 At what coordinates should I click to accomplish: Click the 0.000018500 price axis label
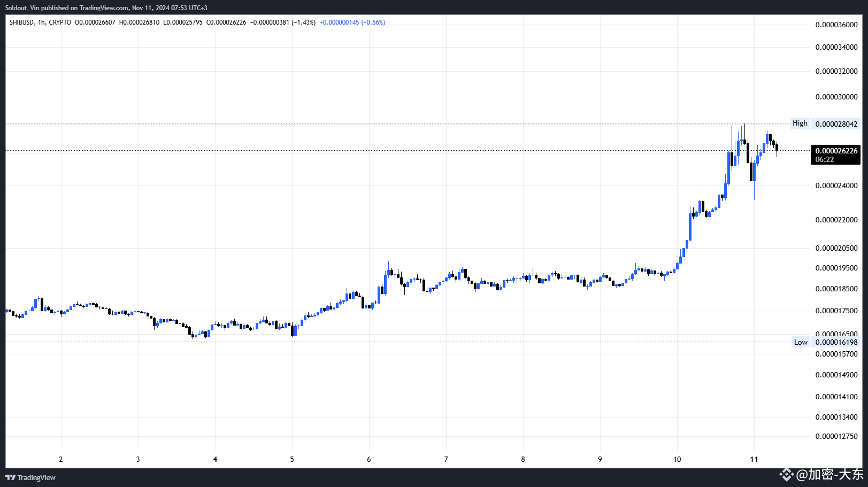pos(836,289)
